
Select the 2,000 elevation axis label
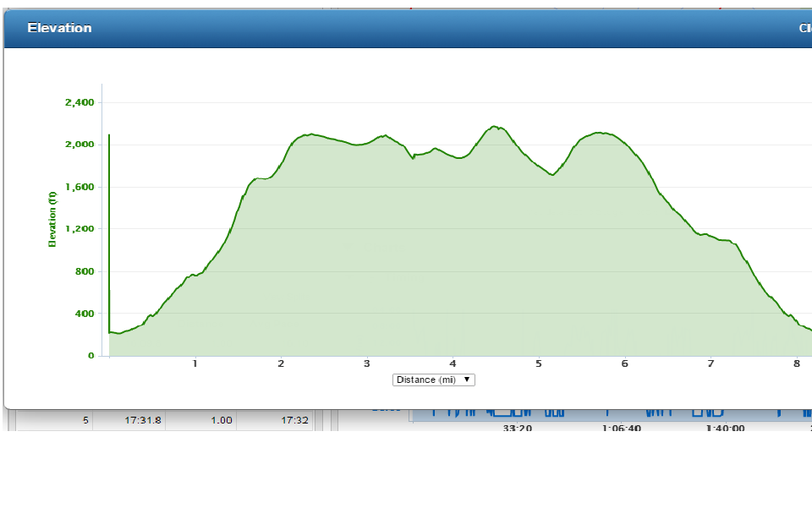tap(80, 145)
